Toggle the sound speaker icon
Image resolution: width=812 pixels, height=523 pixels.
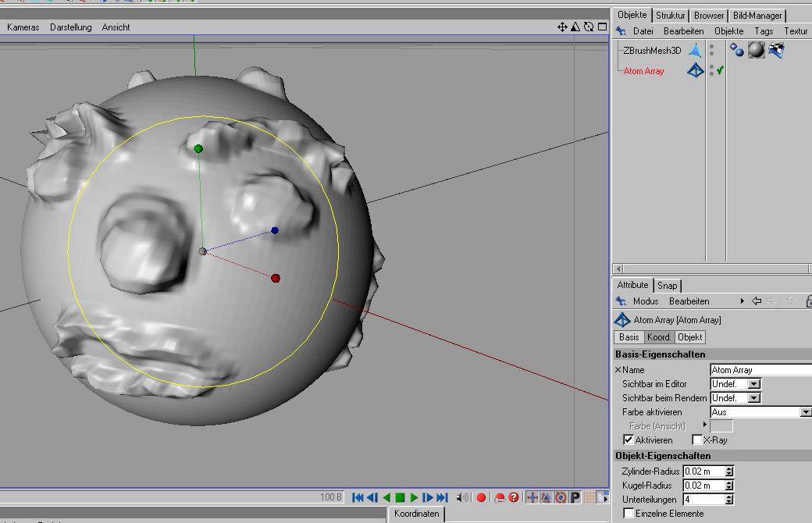click(x=462, y=497)
